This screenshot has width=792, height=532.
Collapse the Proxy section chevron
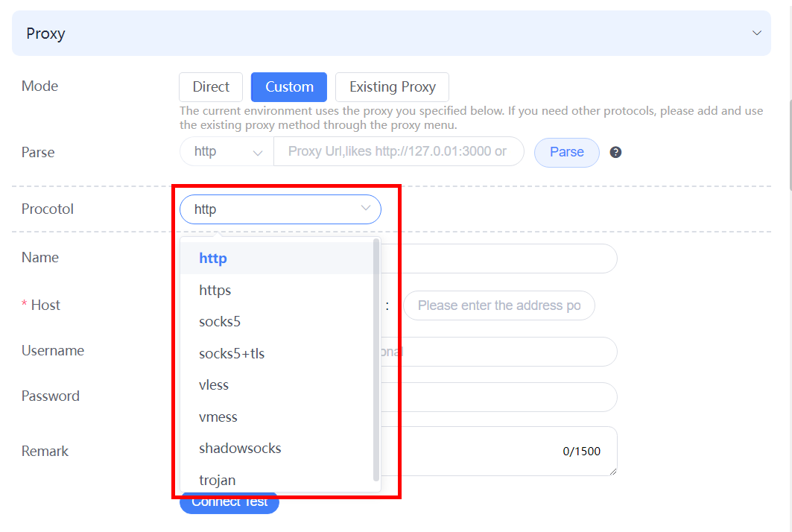tap(756, 33)
